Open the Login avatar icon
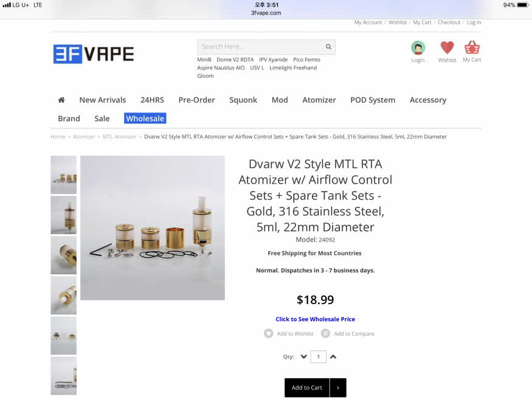Viewport: 532px width, 399px height. tap(418, 48)
